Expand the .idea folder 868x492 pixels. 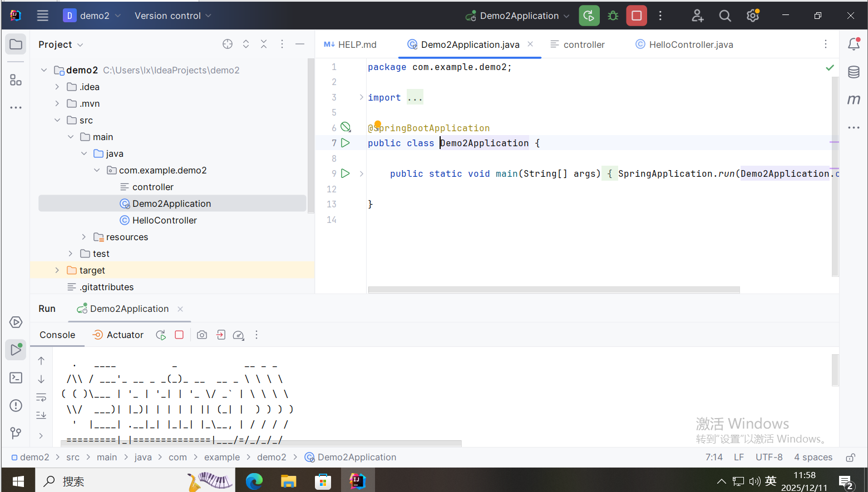[x=57, y=87]
